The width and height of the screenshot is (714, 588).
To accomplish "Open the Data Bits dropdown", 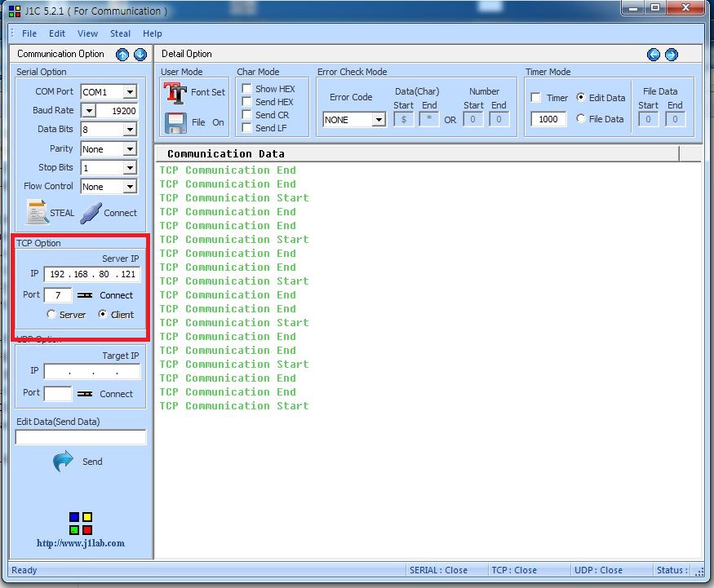I will click(130, 130).
